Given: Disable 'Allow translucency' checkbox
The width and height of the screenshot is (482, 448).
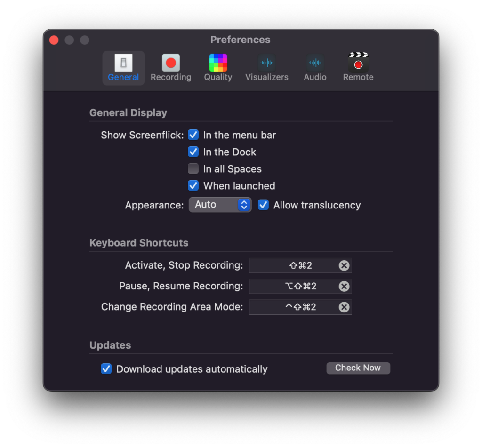Looking at the screenshot, I should coord(263,205).
